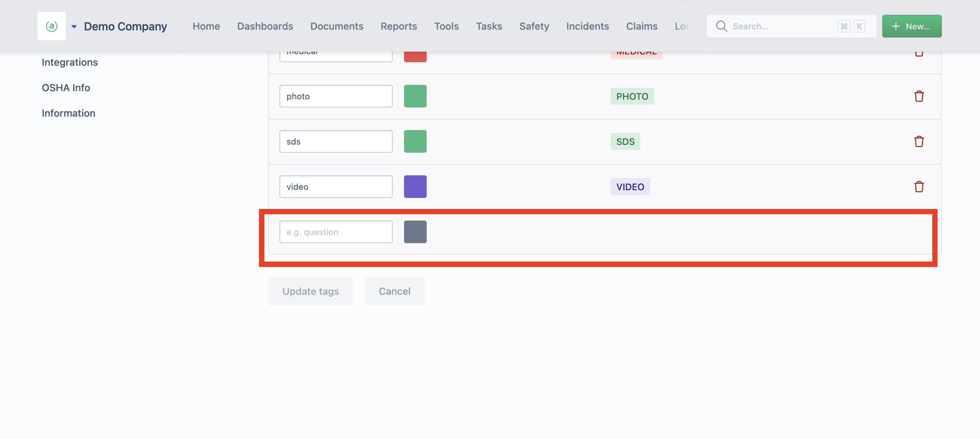980x439 pixels.
Task: Open the Dashboards menu
Action: point(265,26)
